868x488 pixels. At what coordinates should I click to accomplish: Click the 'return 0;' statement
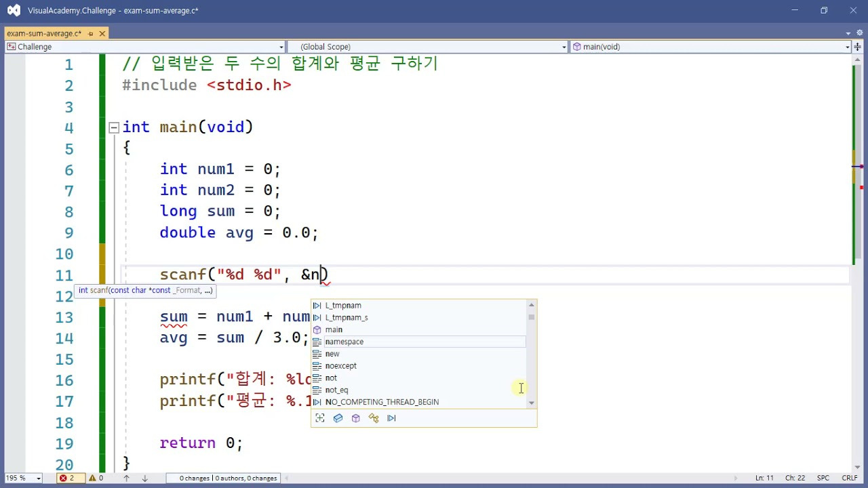pos(201,443)
